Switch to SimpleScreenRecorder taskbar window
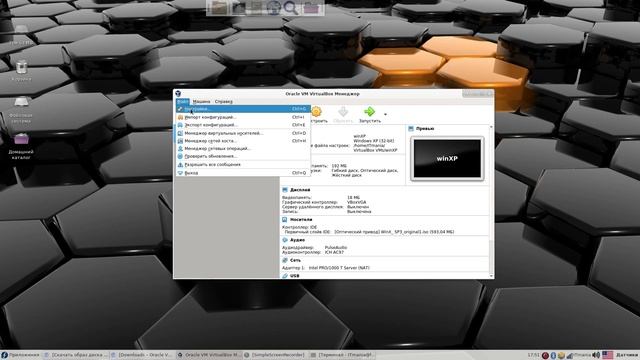This screenshot has height=360, width=640. point(274,355)
